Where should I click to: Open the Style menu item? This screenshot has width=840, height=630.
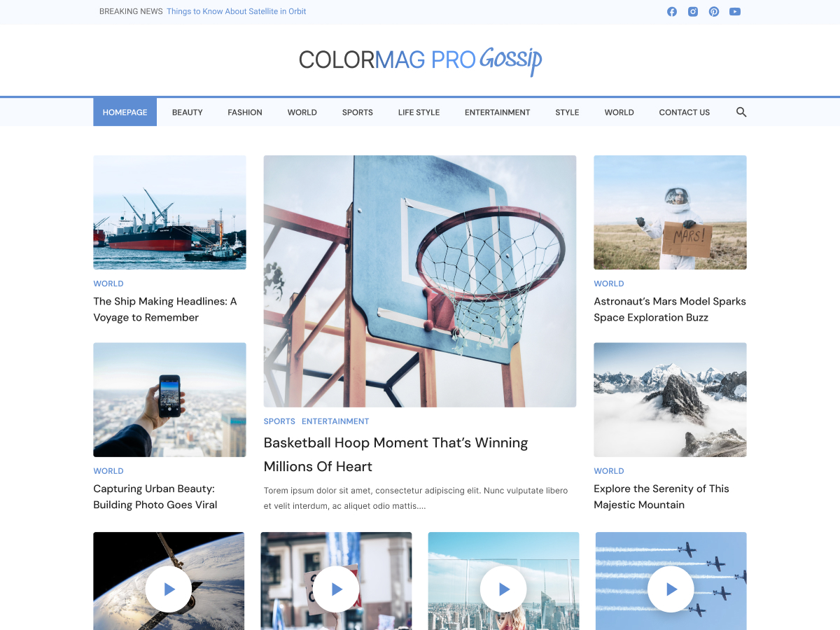coord(567,112)
